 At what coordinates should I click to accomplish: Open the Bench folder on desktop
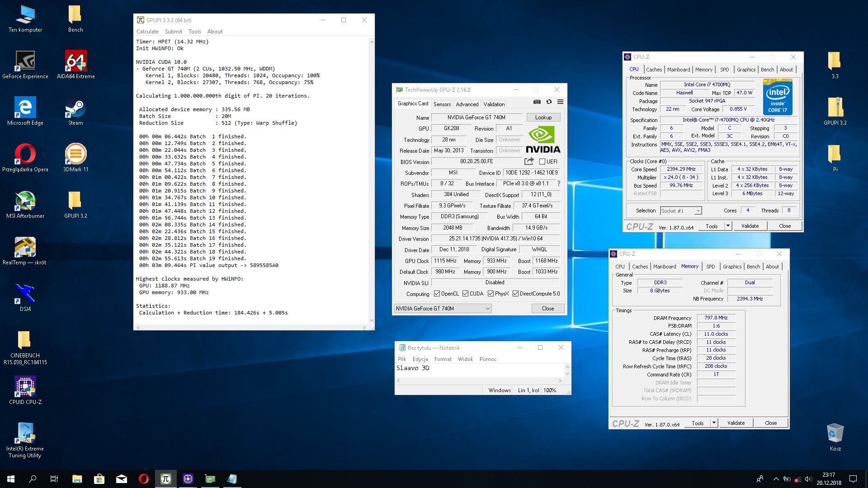click(75, 19)
